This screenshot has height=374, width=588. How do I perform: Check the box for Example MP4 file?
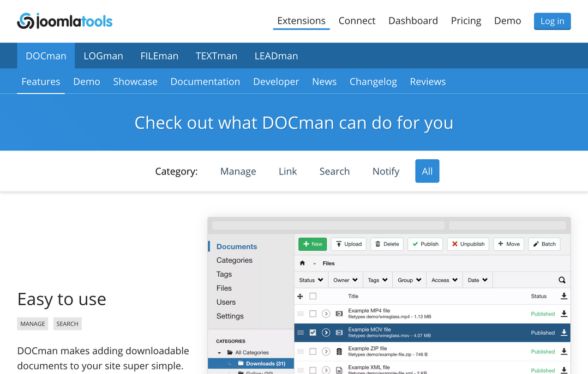[x=313, y=313]
